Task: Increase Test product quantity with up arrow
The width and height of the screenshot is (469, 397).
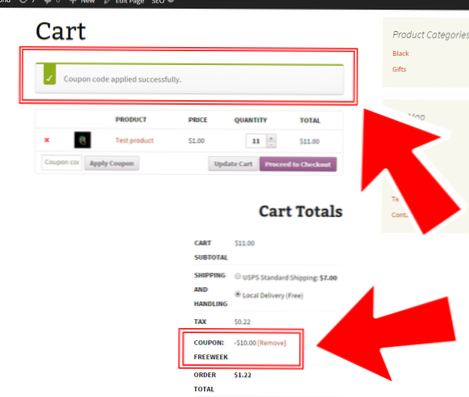Action: click(271, 138)
